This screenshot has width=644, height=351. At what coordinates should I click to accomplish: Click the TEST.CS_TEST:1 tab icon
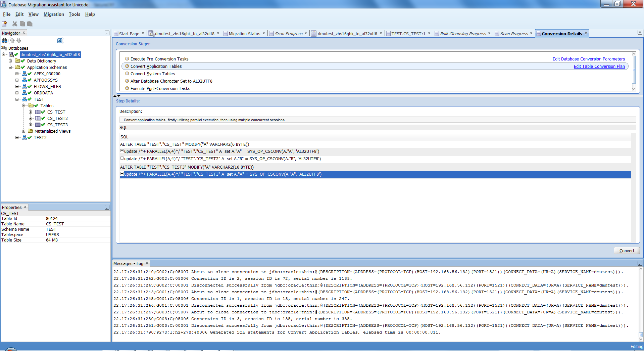[388, 34]
